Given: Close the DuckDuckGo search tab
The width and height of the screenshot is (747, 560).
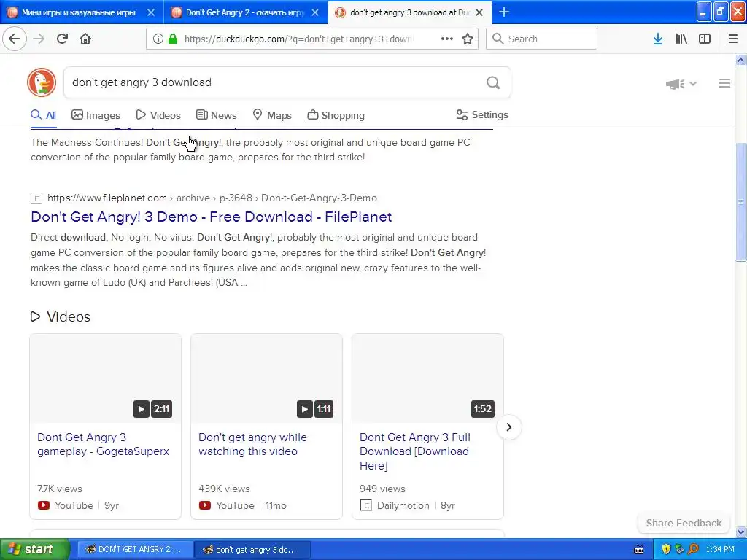Looking at the screenshot, I should point(479,12).
